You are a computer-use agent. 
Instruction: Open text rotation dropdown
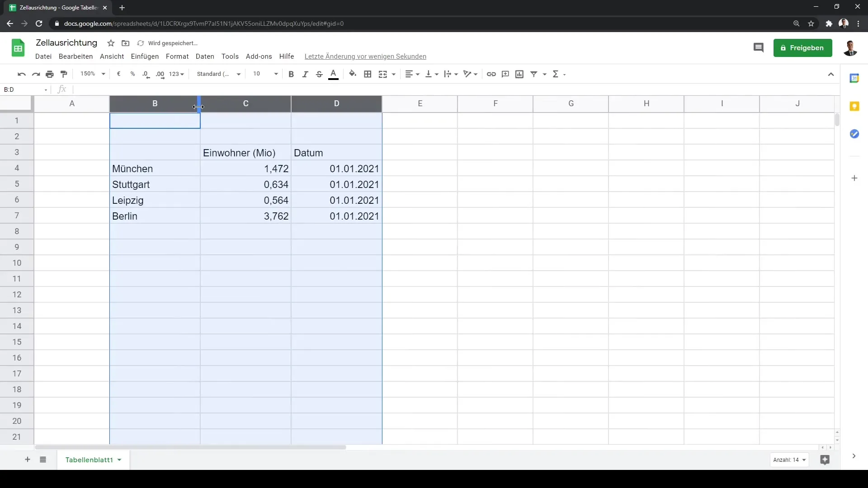[x=470, y=74]
